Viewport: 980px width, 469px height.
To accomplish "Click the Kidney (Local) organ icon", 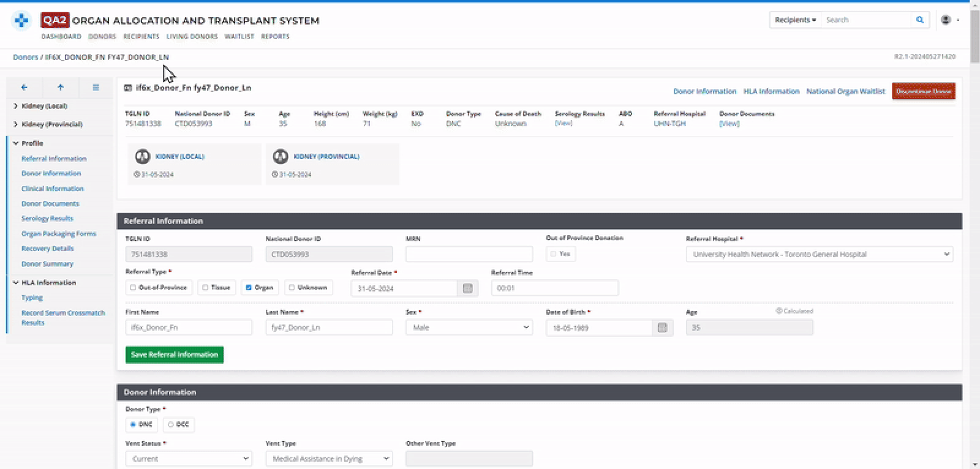I will pos(143,157).
